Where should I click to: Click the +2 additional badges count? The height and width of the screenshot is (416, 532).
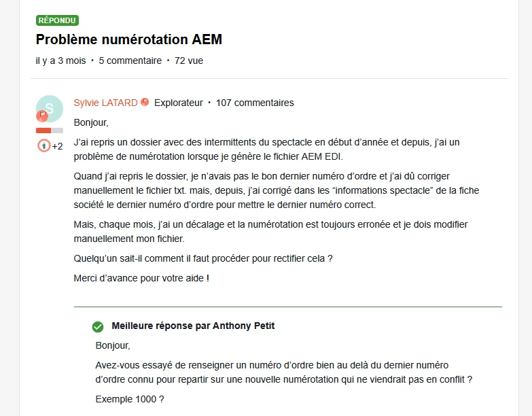pyautogui.click(x=57, y=146)
